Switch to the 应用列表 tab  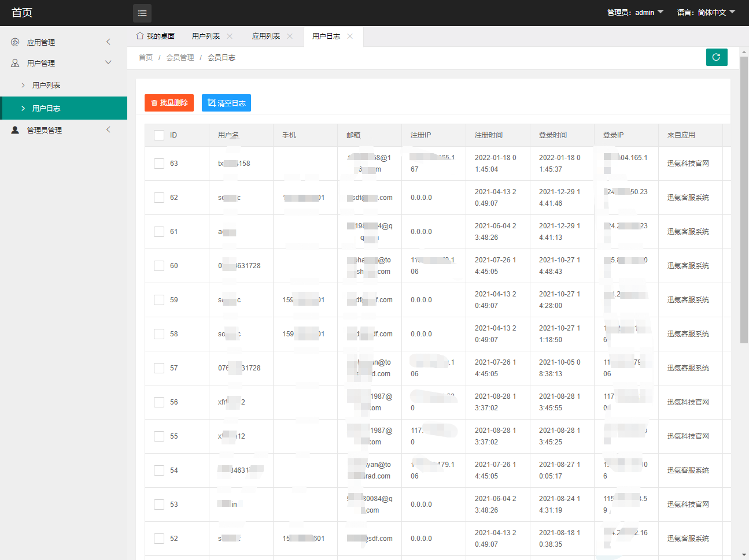266,36
